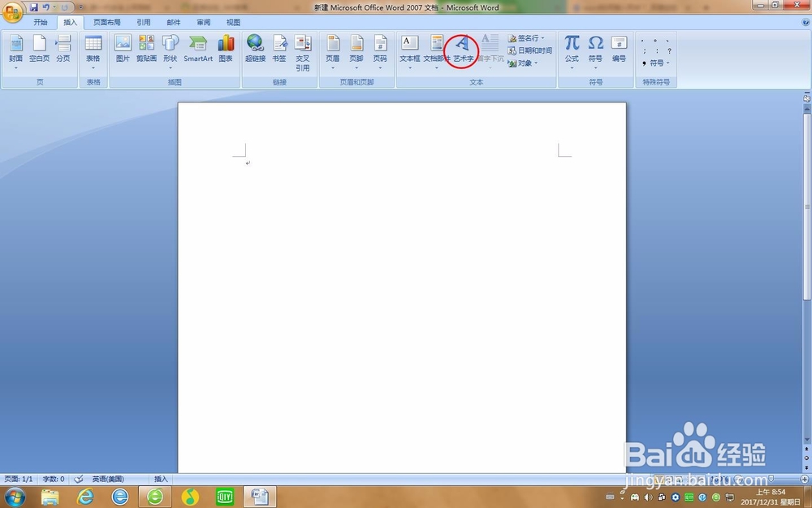
Task: Insert a 交叉引用 cross-reference
Action: coord(302,53)
